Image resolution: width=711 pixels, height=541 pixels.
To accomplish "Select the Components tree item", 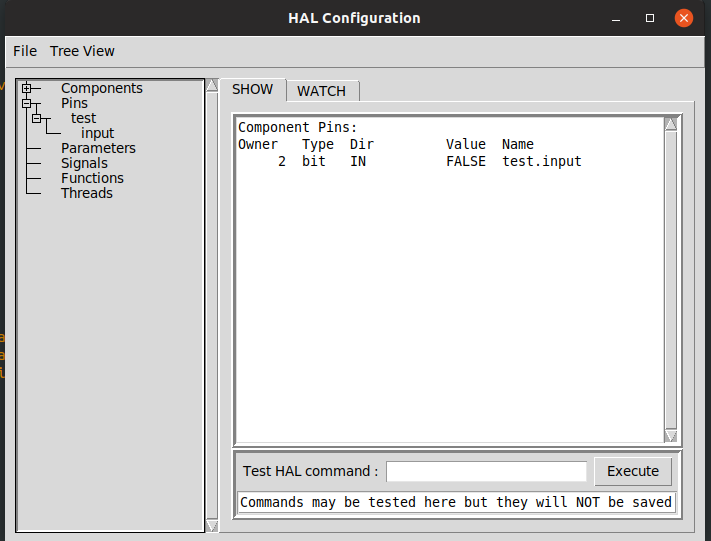I will 102,88.
